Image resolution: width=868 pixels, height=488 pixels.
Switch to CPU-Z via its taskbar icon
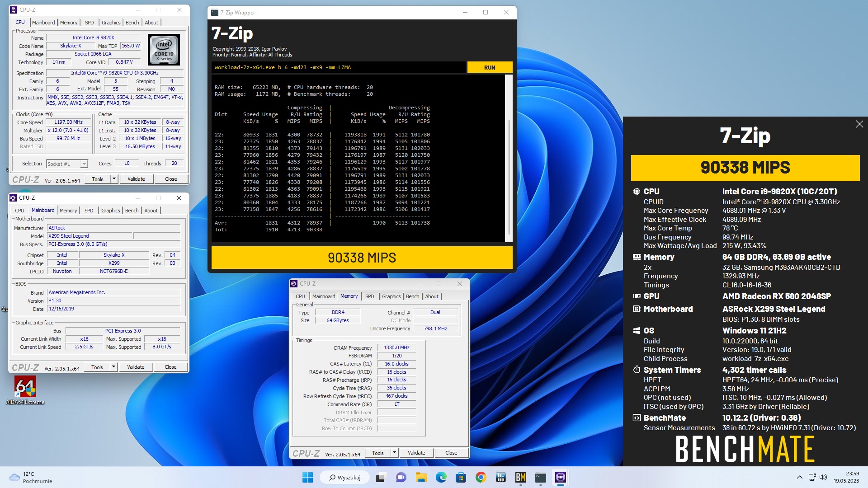[x=560, y=477]
